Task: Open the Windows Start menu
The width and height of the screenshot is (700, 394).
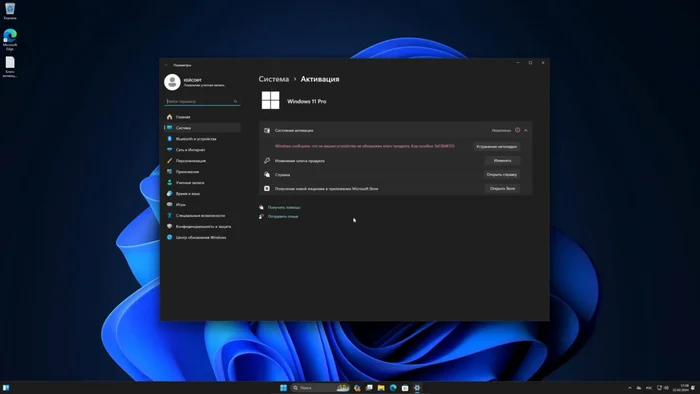Action: click(283, 388)
